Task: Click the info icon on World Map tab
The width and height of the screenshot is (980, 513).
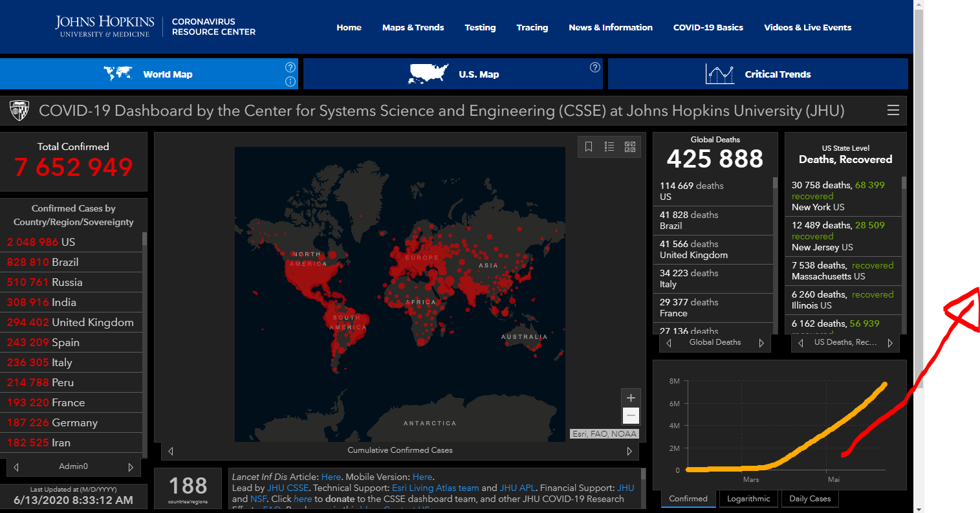Action: [290, 82]
